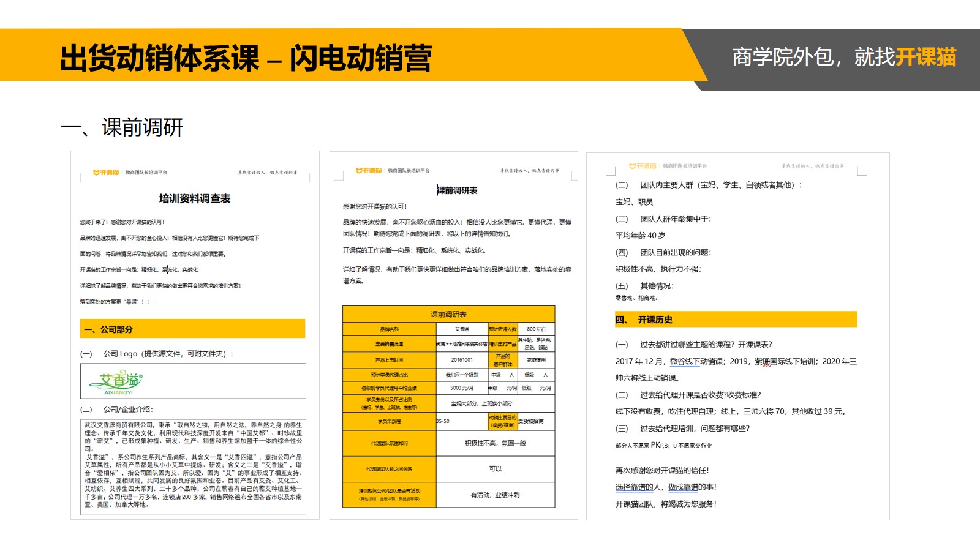
Task: Click the 有活动,业绩冲刺 answer cell
Action: pos(496,495)
